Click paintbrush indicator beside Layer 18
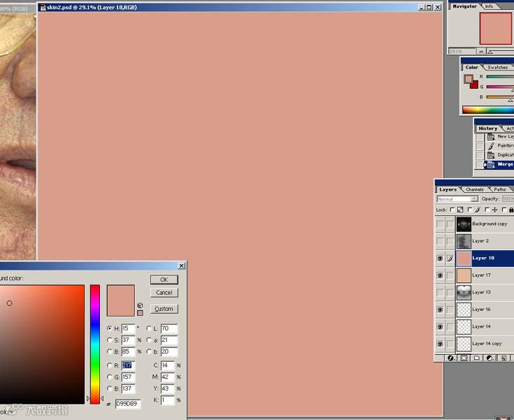This screenshot has width=514, height=420. coord(450,259)
